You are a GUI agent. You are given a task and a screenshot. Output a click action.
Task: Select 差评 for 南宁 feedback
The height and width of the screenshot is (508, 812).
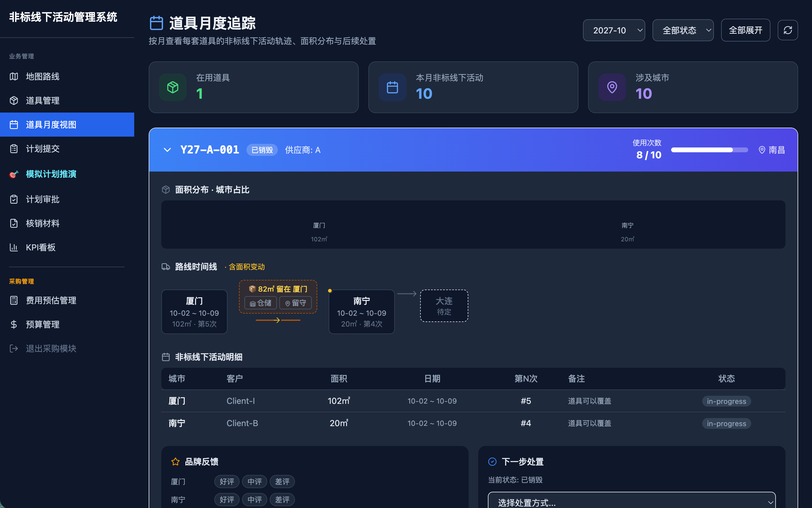pos(282,500)
